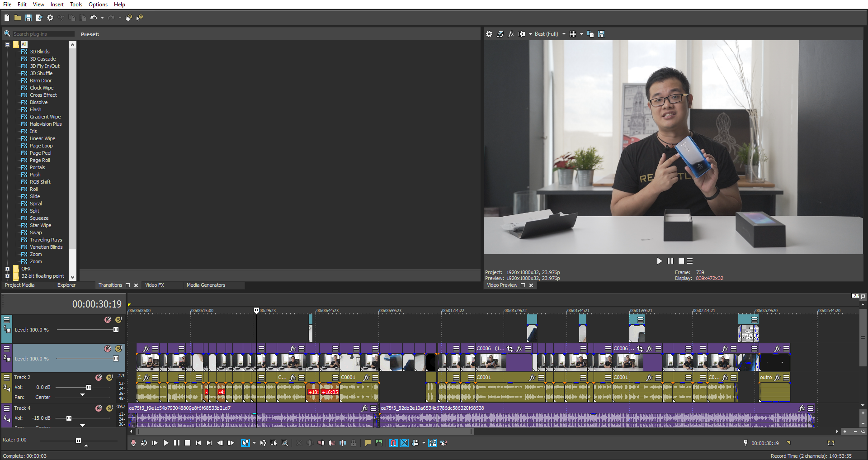This screenshot has width=868, height=460.
Task: Open Video Output FX in the preview toolbar
Action: (511, 34)
